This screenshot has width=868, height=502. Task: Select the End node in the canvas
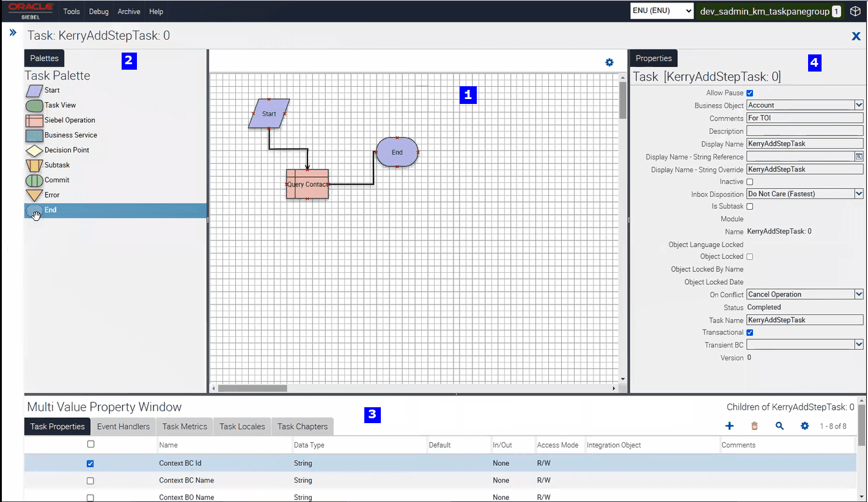click(x=397, y=152)
